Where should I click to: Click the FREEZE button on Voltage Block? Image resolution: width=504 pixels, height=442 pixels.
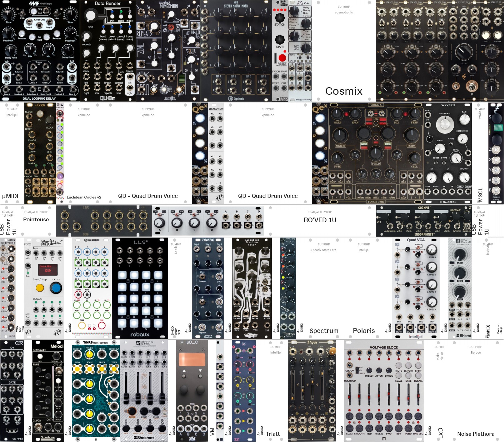click(x=379, y=428)
